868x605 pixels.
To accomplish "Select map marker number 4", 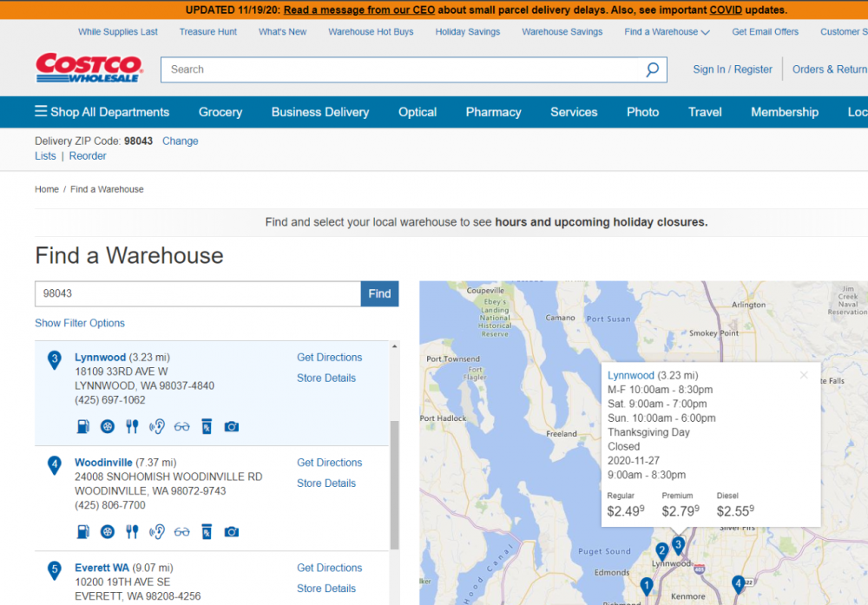I will [738, 582].
